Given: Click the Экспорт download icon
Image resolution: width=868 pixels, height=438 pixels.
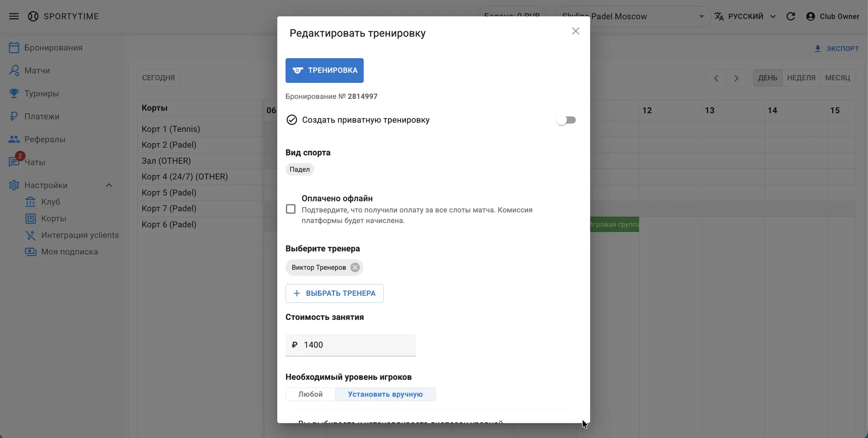Looking at the screenshot, I should [817, 49].
